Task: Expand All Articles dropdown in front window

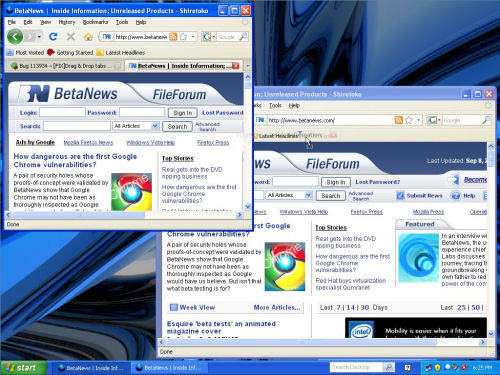Action: (155, 126)
